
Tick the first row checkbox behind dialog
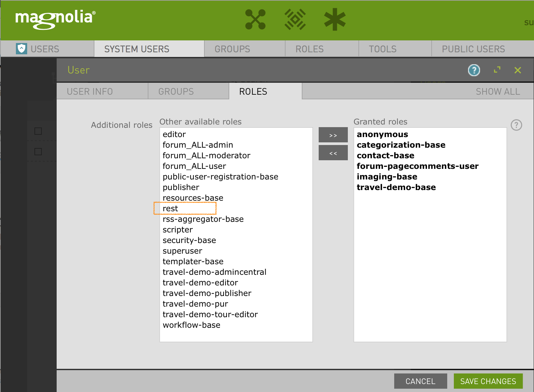pos(38,131)
